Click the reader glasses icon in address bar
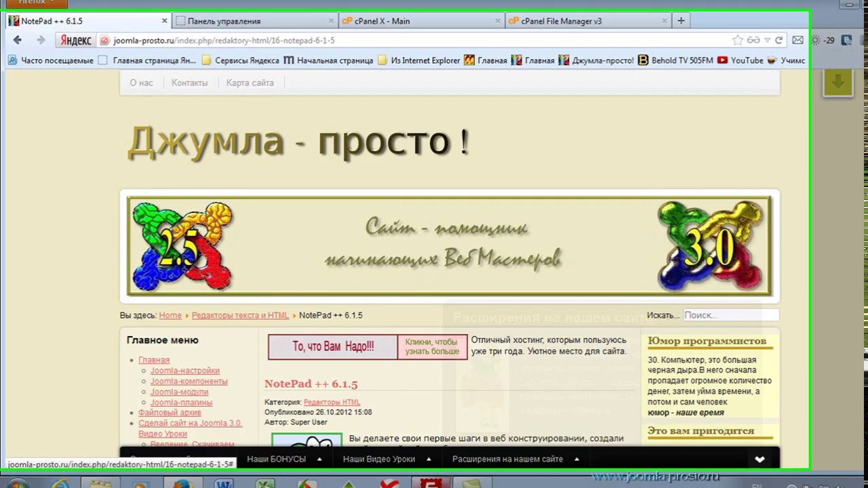 753,40
